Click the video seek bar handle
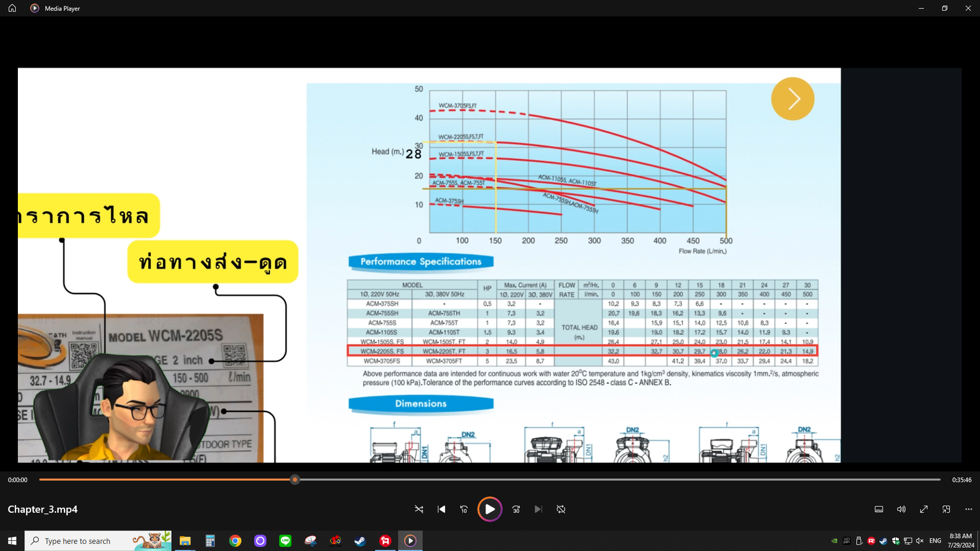Image resolution: width=980 pixels, height=551 pixels. coord(295,480)
